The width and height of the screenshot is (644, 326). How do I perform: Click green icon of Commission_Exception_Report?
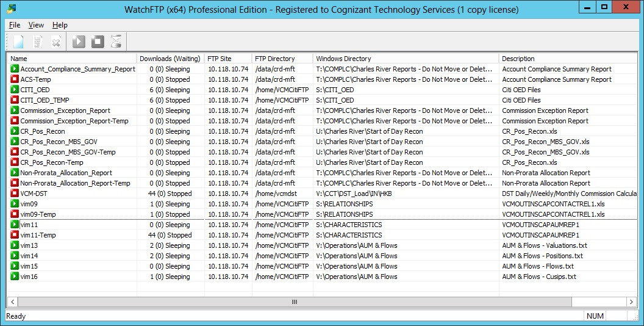coord(15,110)
